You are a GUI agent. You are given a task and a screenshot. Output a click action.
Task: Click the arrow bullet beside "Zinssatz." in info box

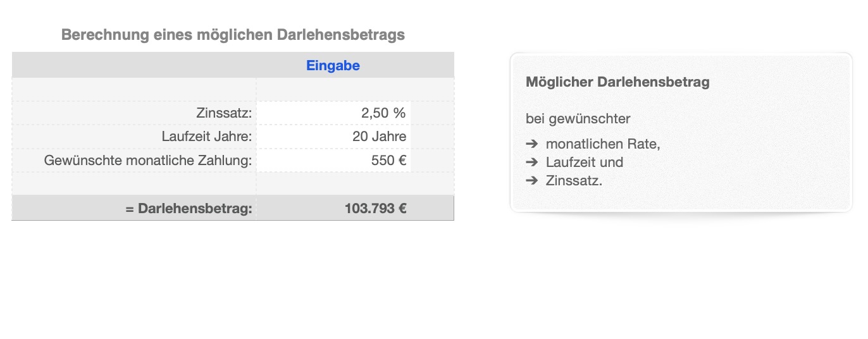(531, 181)
